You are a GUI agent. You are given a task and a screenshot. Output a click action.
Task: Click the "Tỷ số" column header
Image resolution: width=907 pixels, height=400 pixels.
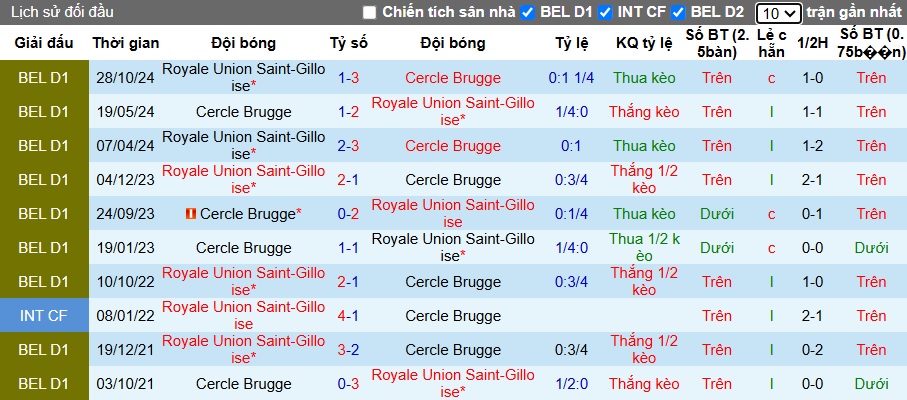349,44
